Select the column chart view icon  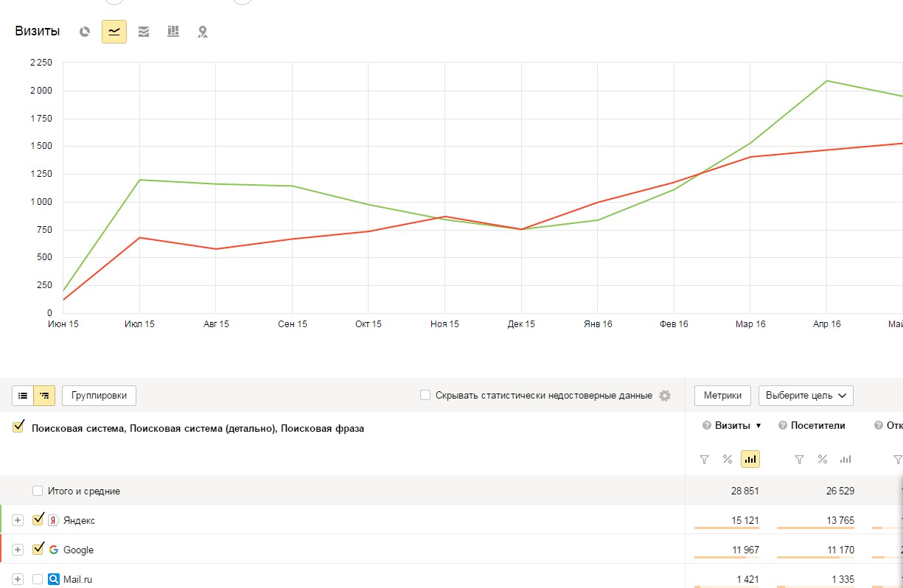point(173,32)
